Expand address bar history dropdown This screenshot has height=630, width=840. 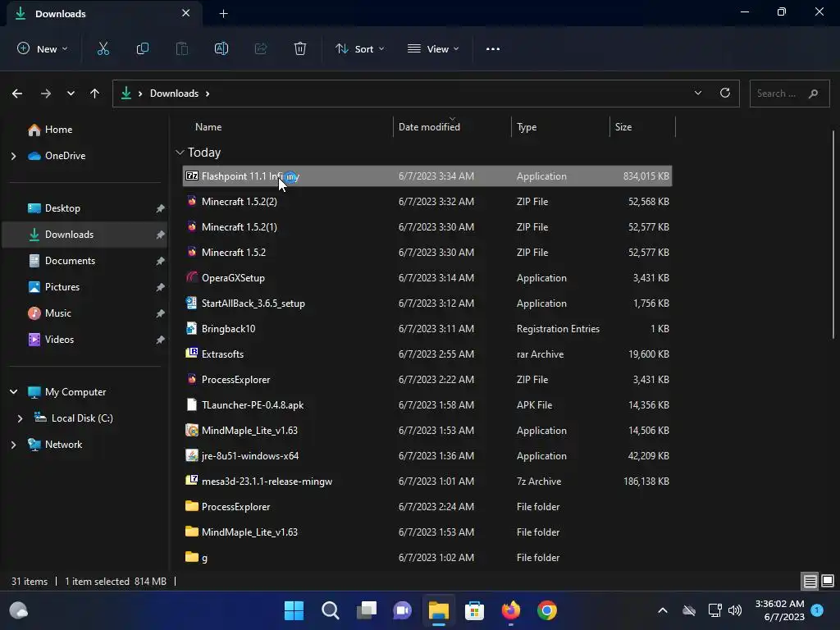(x=698, y=94)
